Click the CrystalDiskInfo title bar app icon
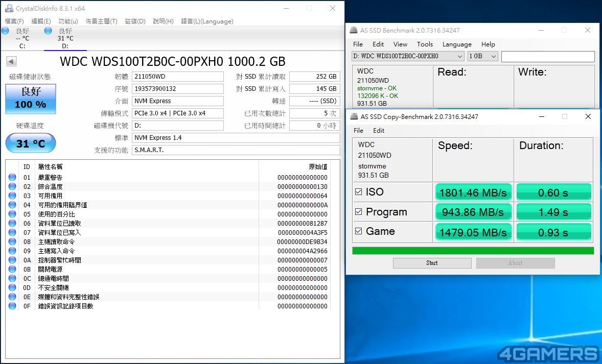 coord(9,9)
